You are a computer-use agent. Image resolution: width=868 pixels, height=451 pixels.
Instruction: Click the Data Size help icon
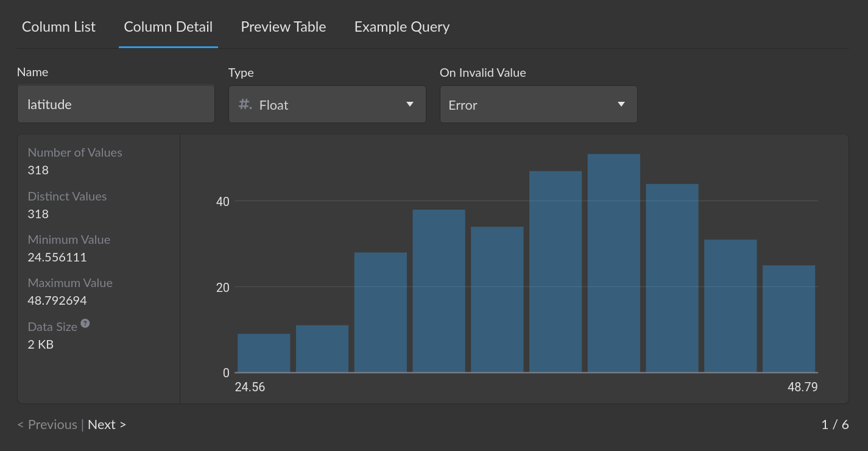[x=85, y=324]
